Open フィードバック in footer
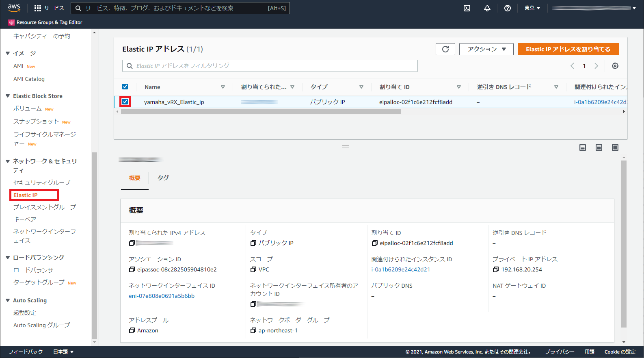 pyautogui.click(x=26, y=352)
